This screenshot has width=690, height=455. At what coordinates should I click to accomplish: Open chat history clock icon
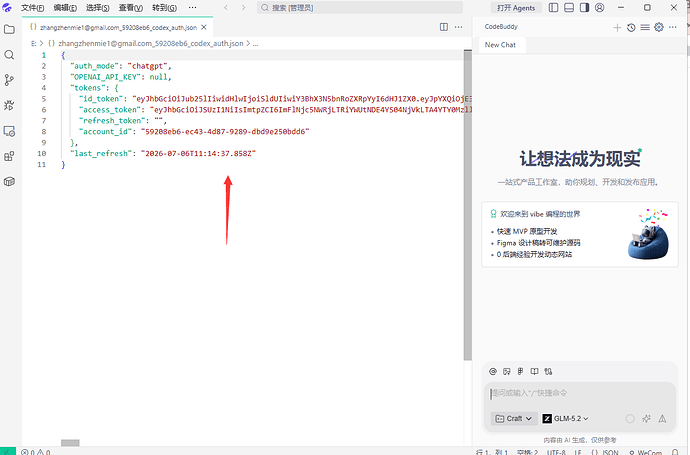tap(631, 27)
